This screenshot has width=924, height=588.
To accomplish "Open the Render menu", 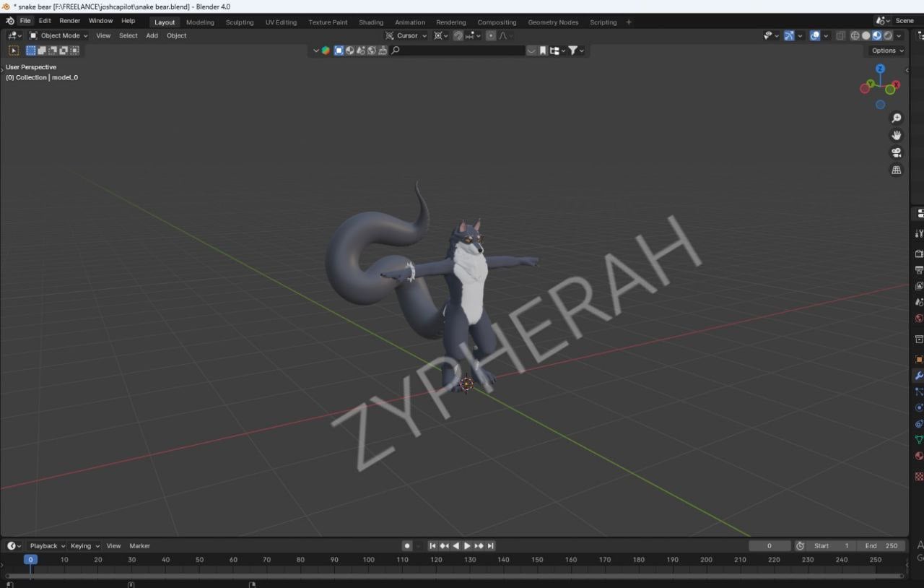I will [x=70, y=21].
